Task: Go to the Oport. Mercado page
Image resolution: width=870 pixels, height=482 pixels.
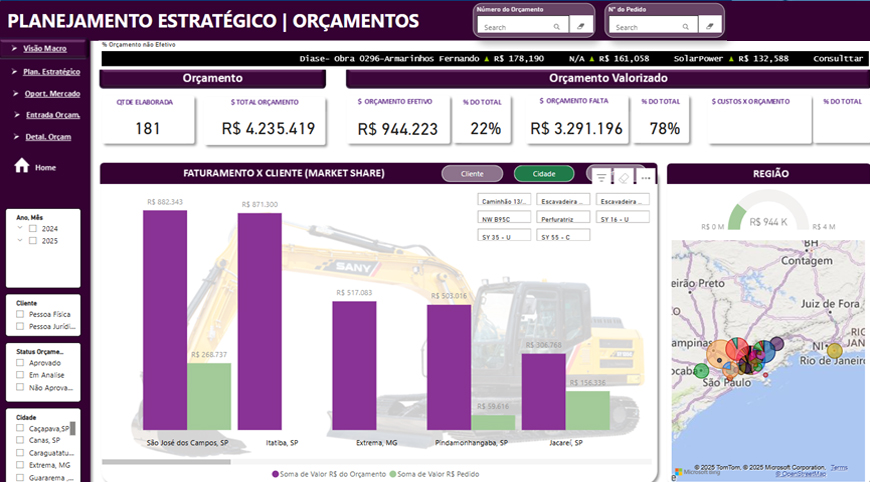Action: (51, 93)
